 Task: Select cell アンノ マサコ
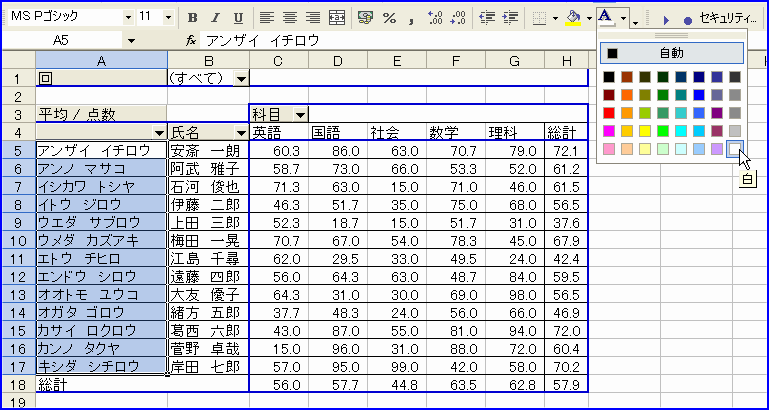(x=102, y=169)
